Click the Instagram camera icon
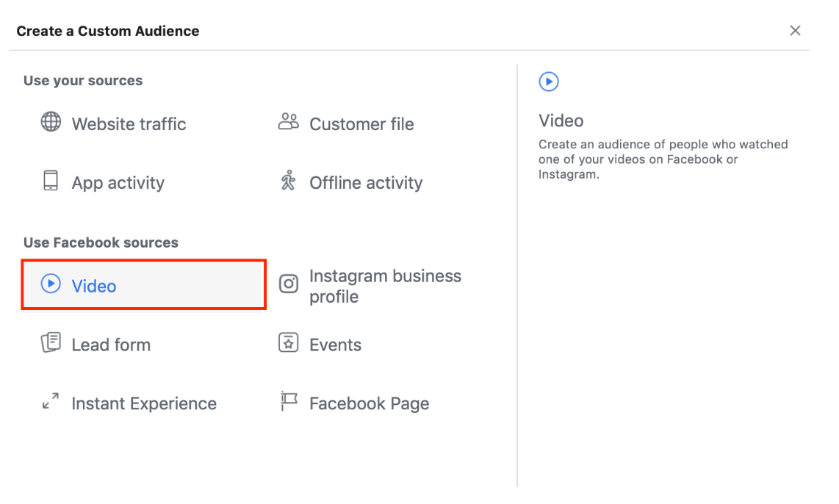Image resolution: width=839 pixels, height=504 pixels. 289,284
